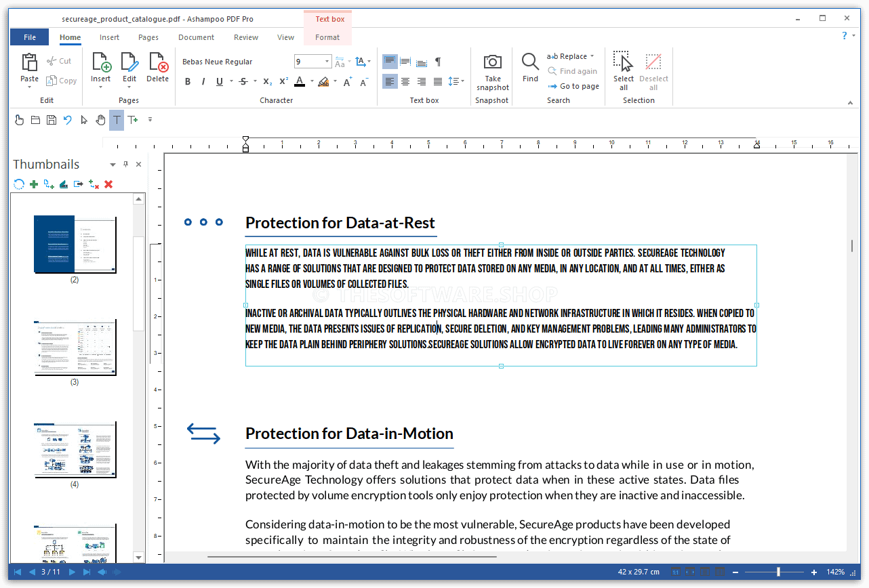This screenshot has height=588, width=869.
Task: Decrease font size with A- icon
Action: (x=364, y=82)
